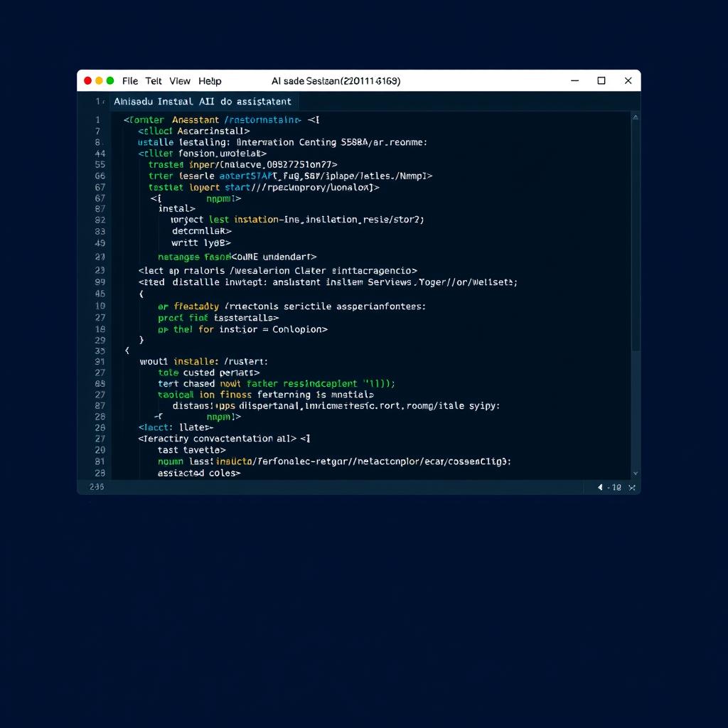Open the Help menu
The height and width of the screenshot is (728, 728).
(210, 81)
